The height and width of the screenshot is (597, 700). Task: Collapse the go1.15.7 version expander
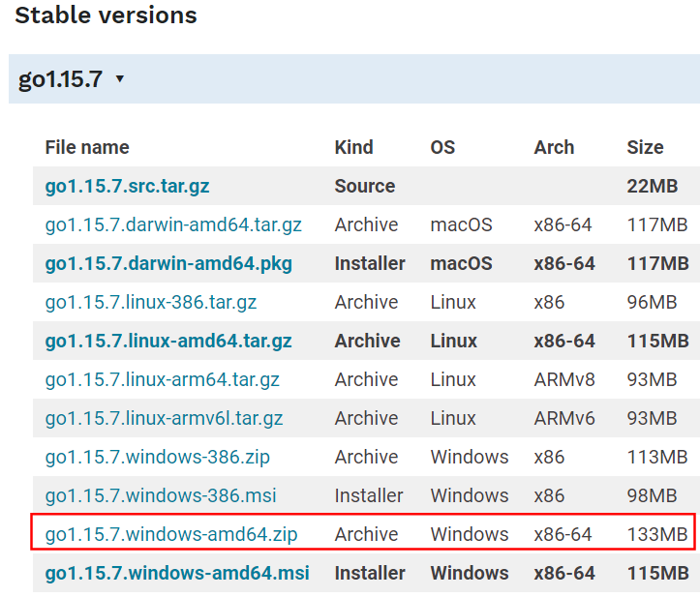pyautogui.click(x=119, y=79)
